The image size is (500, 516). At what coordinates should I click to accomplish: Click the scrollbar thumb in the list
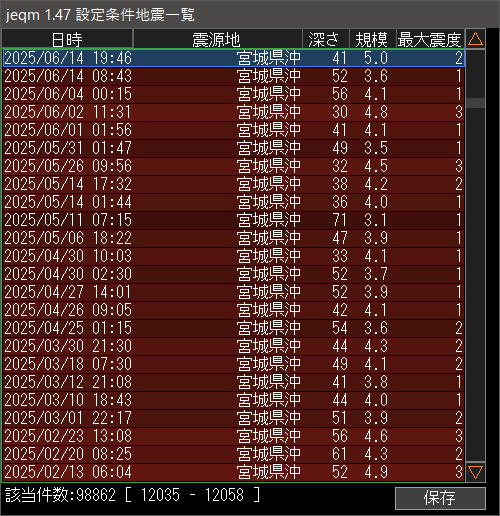tap(475, 103)
